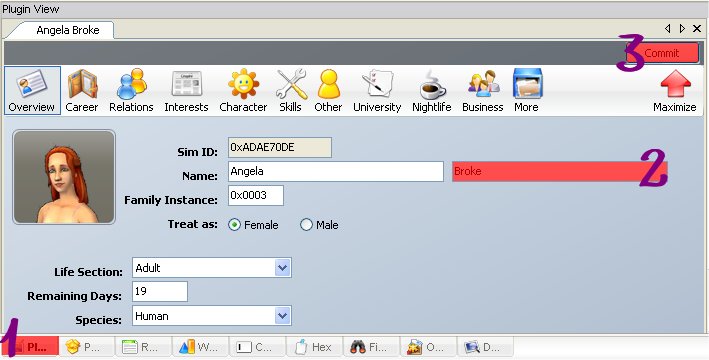The width and height of the screenshot is (709, 360).
Task: Open the Skills tools icon
Action: pos(290,90)
